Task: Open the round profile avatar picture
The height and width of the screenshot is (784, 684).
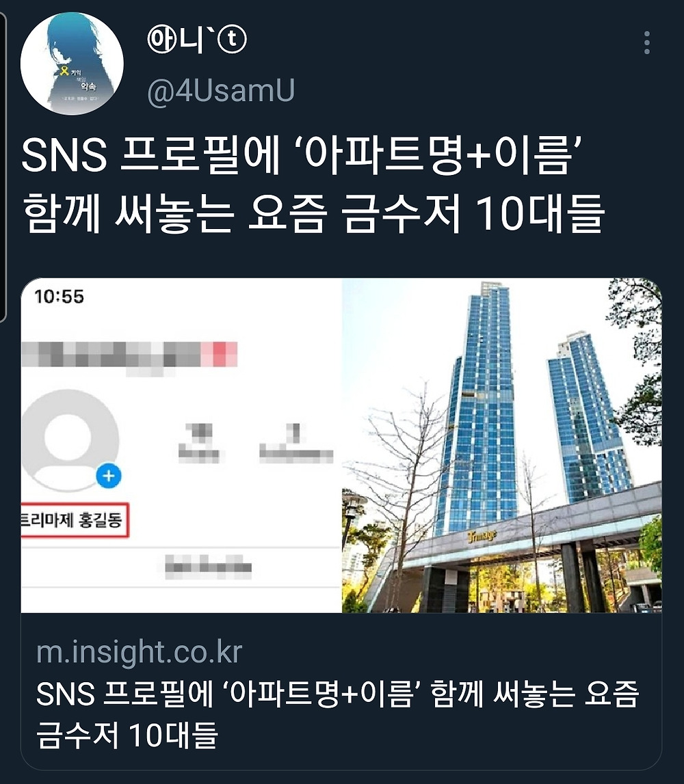Action: (x=72, y=64)
